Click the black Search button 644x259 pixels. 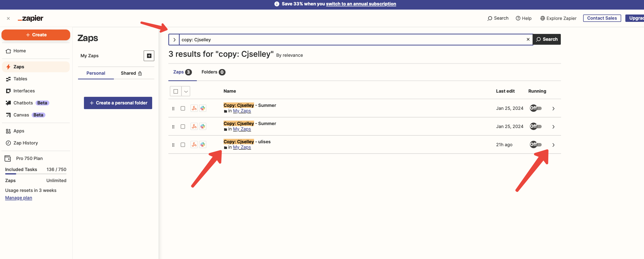[x=547, y=39]
